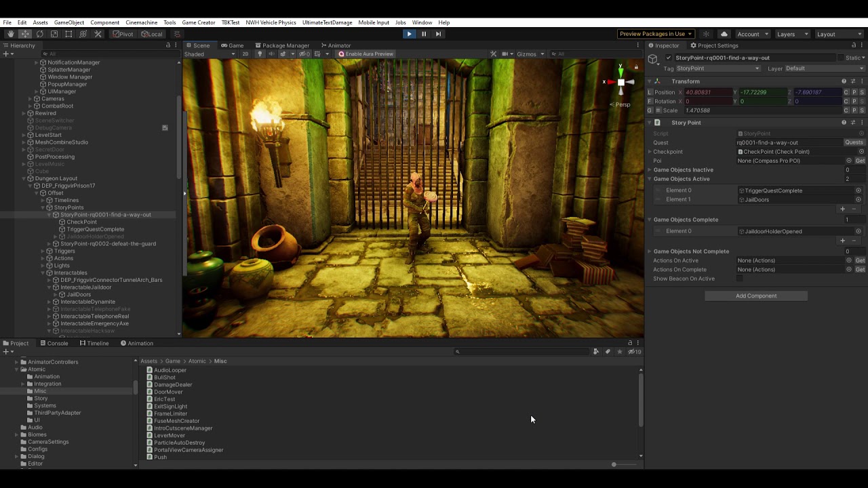The image size is (868, 488).
Task: Enable the Show Beacon On Active checkbox
Action: (740, 279)
